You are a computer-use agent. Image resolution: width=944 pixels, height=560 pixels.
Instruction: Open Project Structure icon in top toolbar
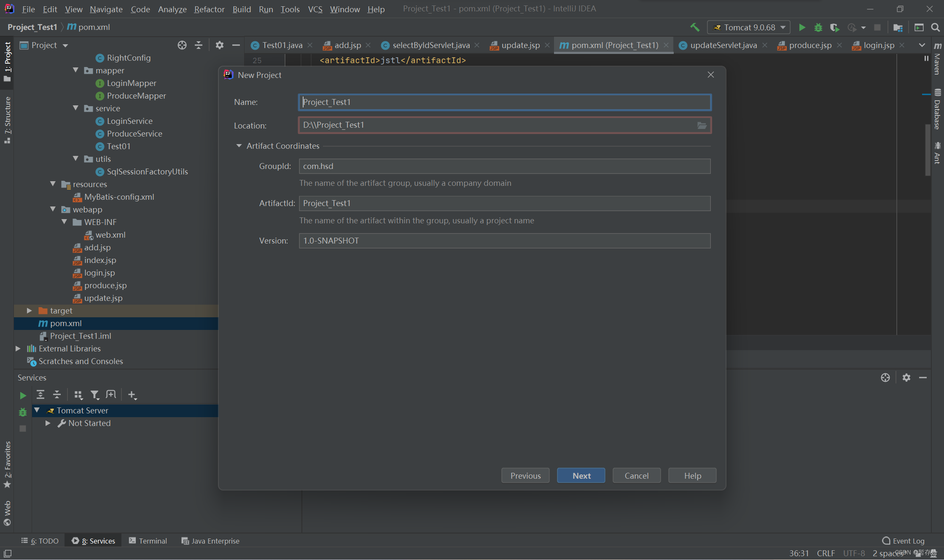click(x=898, y=27)
